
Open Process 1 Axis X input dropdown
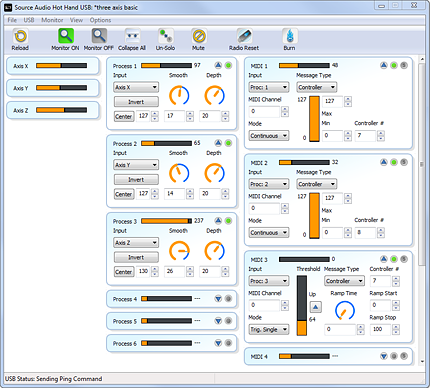click(x=136, y=87)
